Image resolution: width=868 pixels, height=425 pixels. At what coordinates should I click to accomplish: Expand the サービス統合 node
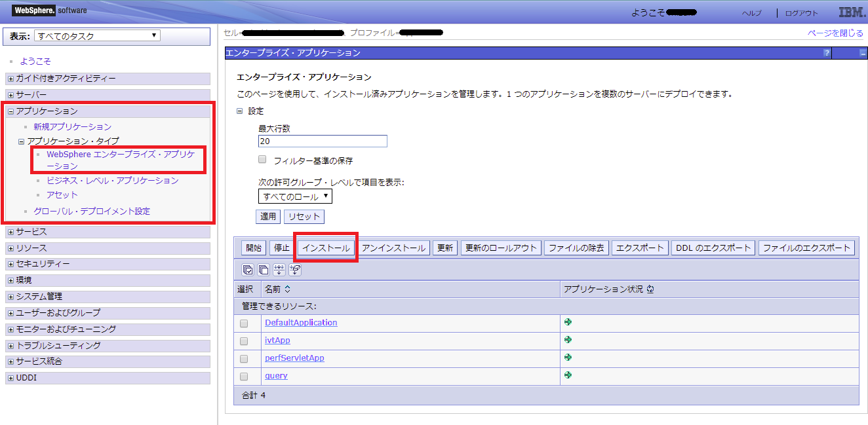[10, 361]
